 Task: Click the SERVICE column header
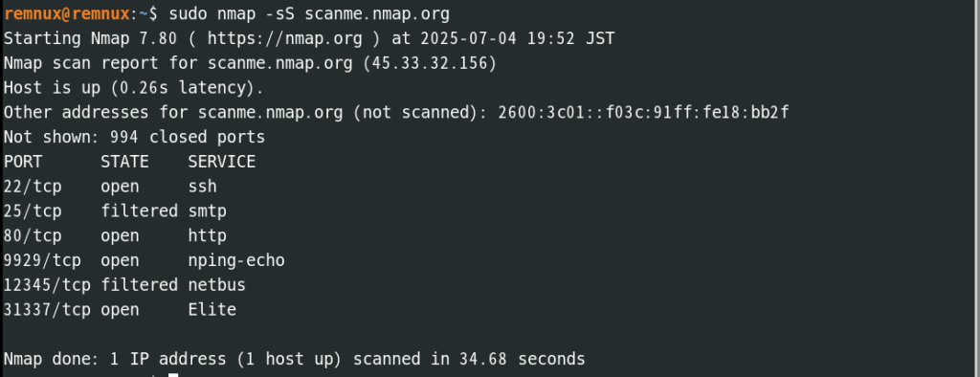(x=222, y=162)
